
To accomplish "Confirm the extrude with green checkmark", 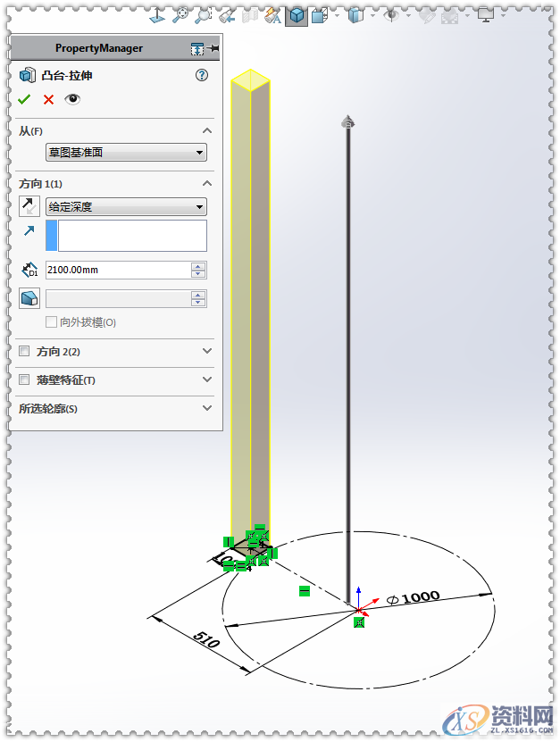I will 24,99.
